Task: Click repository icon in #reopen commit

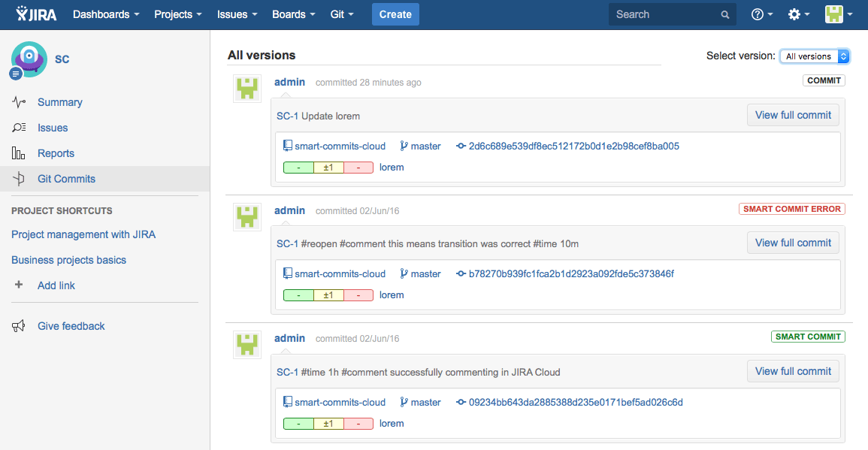Action: point(287,273)
